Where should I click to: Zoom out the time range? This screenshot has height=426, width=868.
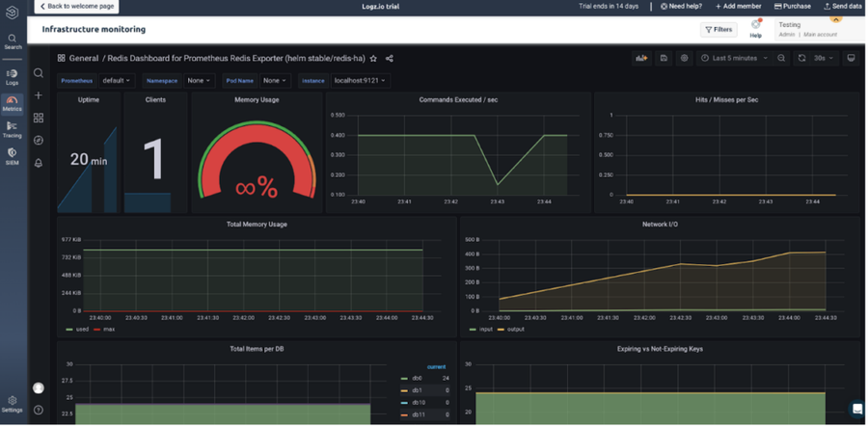coord(781,58)
